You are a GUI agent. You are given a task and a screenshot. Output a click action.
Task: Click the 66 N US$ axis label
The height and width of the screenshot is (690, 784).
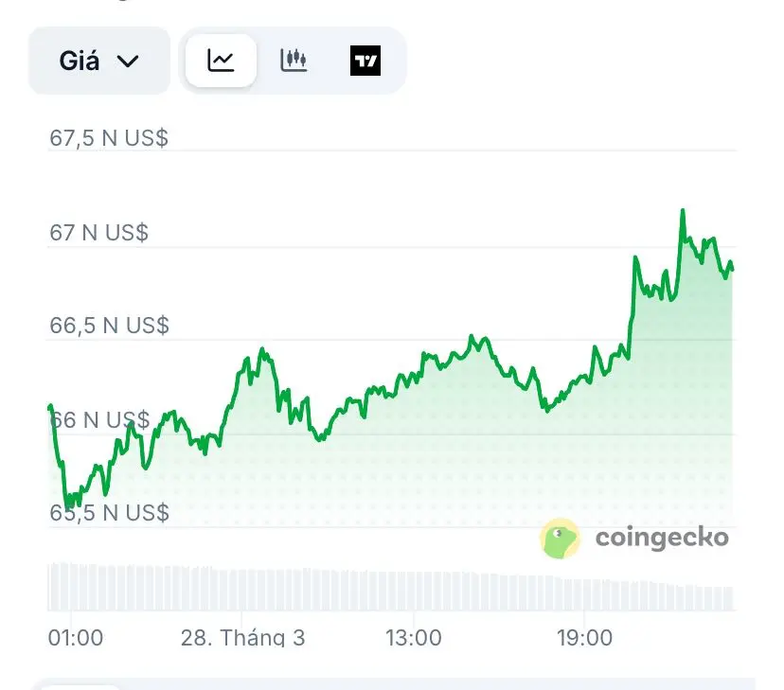coord(98,419)
